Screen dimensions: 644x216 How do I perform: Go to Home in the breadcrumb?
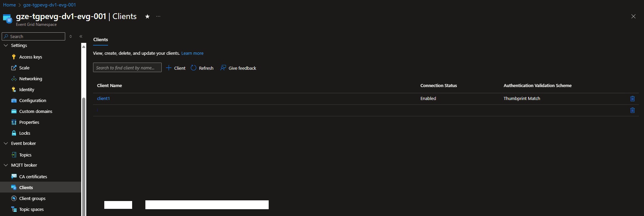point(10,5)
